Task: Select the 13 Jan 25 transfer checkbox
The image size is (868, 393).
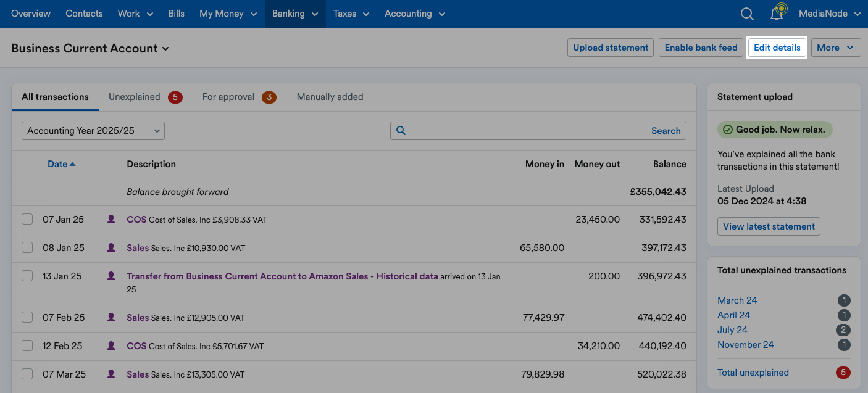Action: [x=27, y=276]
